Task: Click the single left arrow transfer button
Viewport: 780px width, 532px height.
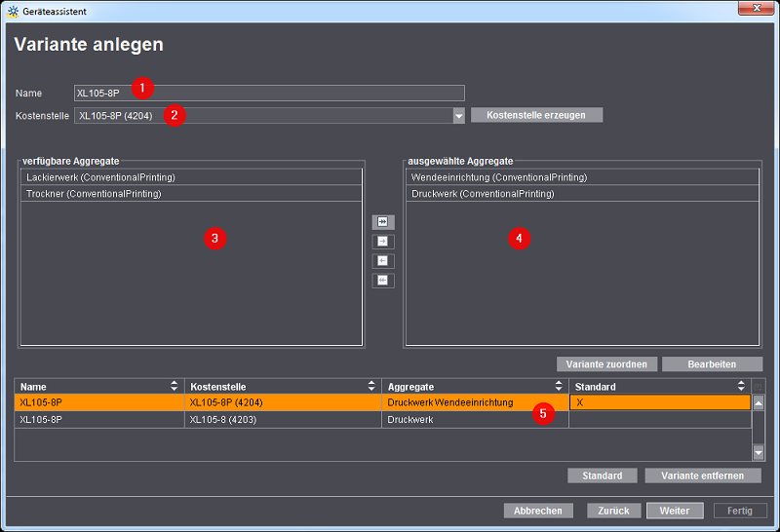Action: pyautogui.click(x=383, y=261)
